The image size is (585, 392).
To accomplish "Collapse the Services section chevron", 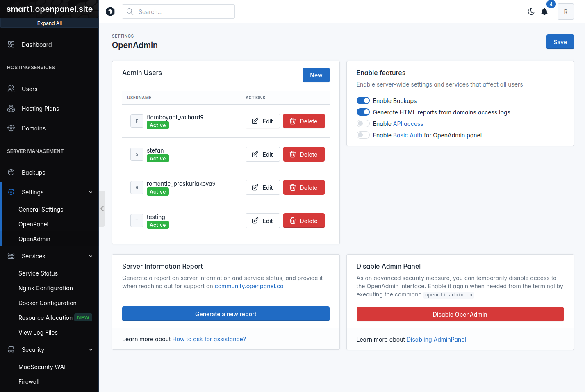I will point(91,256).
